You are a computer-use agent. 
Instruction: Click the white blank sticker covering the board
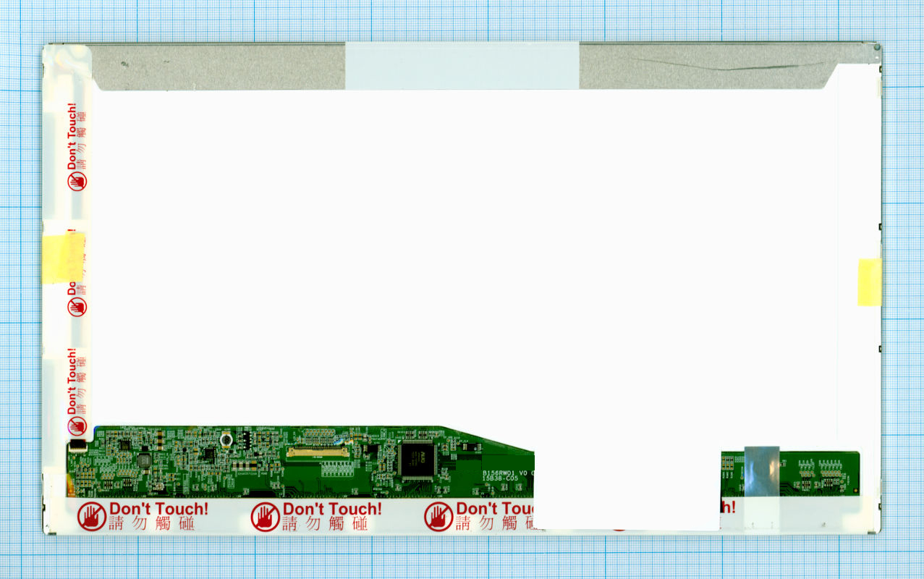tap(627, 489)
